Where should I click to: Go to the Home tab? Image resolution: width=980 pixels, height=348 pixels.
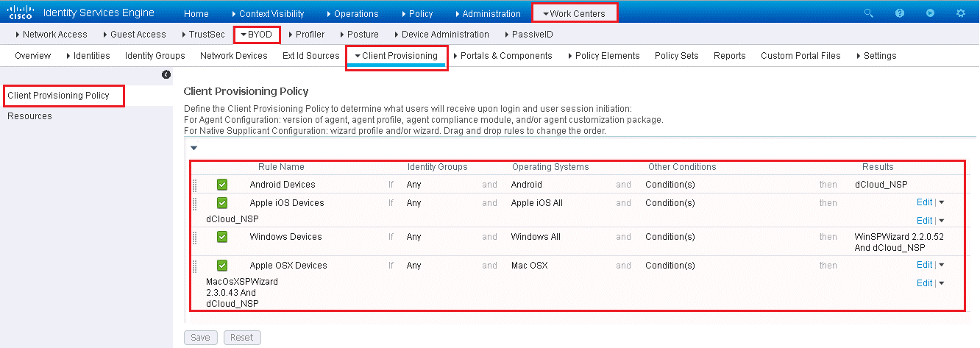pyautogui.click(x=196, y=14)
